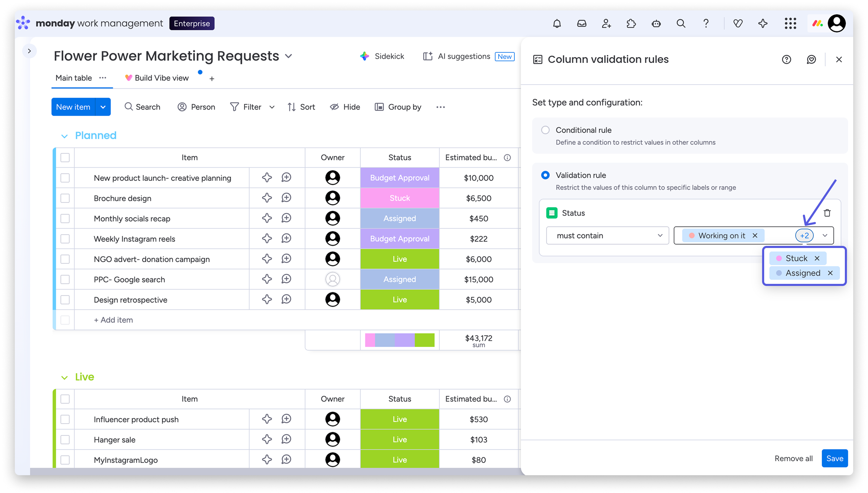Click Stuck status cell for Brochure design
868x493 pixels.
point(400,198)
